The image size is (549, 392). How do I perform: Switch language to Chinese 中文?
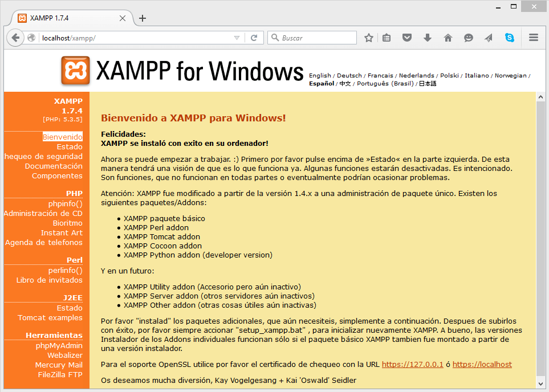[345, 84]
